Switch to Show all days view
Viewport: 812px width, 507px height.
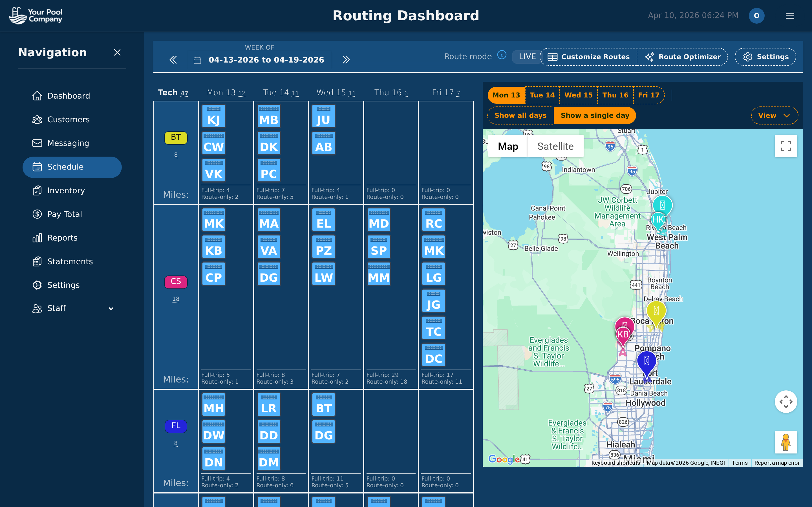520,115
